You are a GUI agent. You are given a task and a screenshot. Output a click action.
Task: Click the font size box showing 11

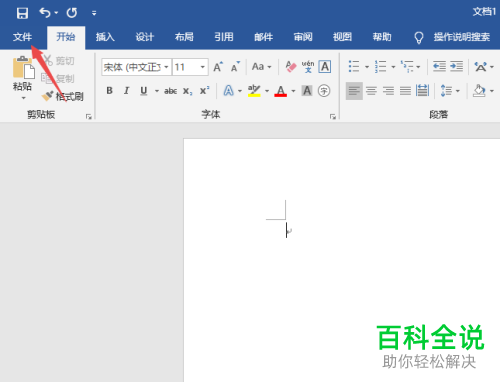[185, 67]
